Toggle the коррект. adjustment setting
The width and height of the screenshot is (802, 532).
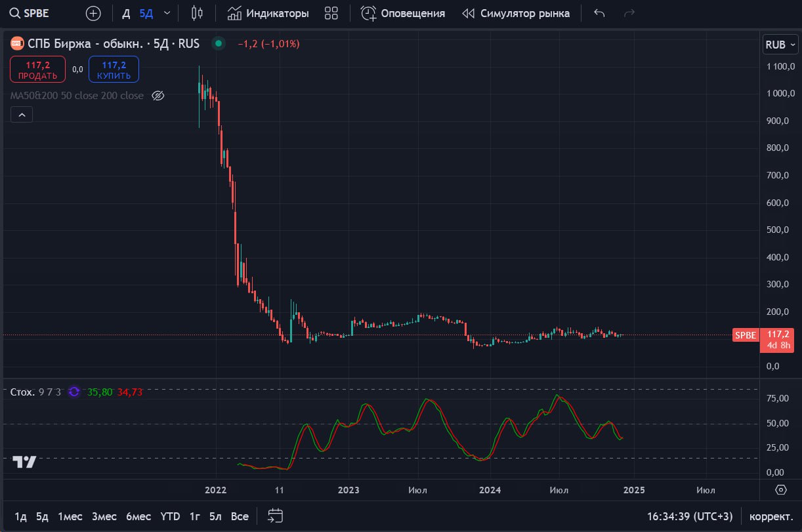click(x=771, y=516)
